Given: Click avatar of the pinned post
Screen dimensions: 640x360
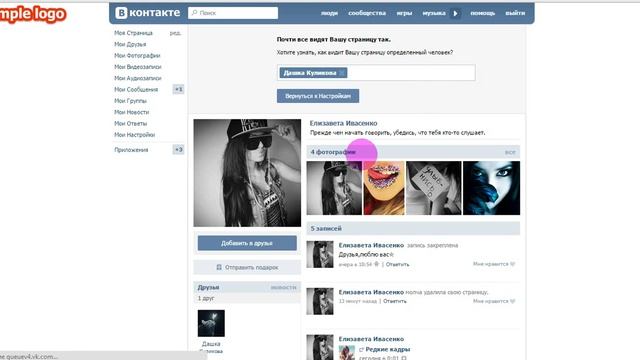Looking at the screenshot, I should [x=320, y=254].
